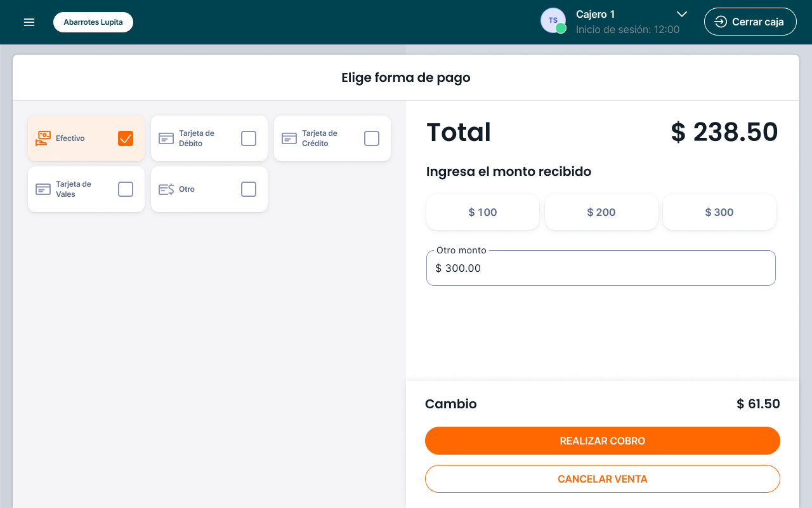Image resolution: width=812 pixels, height=508 pixels.
Task: Tick the Otro payment checkbox
Action: point(249,189)
